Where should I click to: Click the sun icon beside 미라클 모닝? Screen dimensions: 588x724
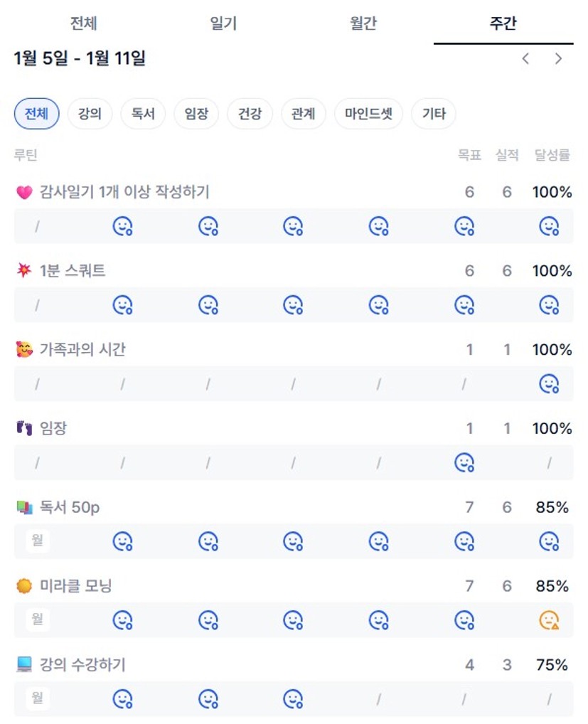pos(24,587)
